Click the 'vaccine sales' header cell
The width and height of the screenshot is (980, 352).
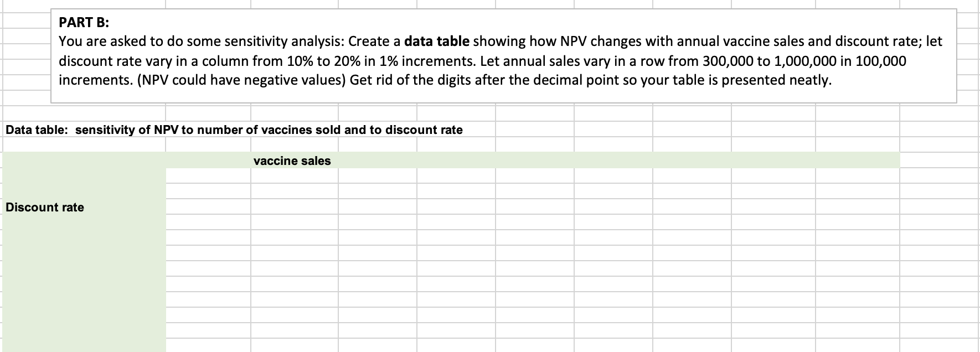pos(294,161)
